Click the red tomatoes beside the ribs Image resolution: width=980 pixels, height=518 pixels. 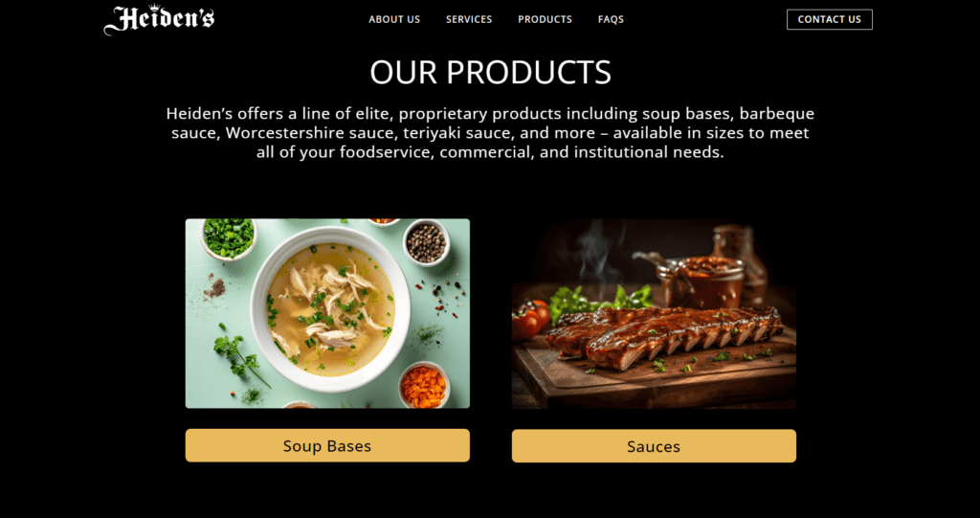[x=530, y=319]
